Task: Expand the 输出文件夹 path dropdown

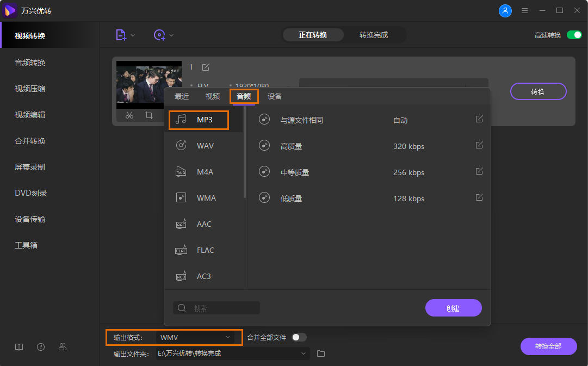Action: click(304, 353)
